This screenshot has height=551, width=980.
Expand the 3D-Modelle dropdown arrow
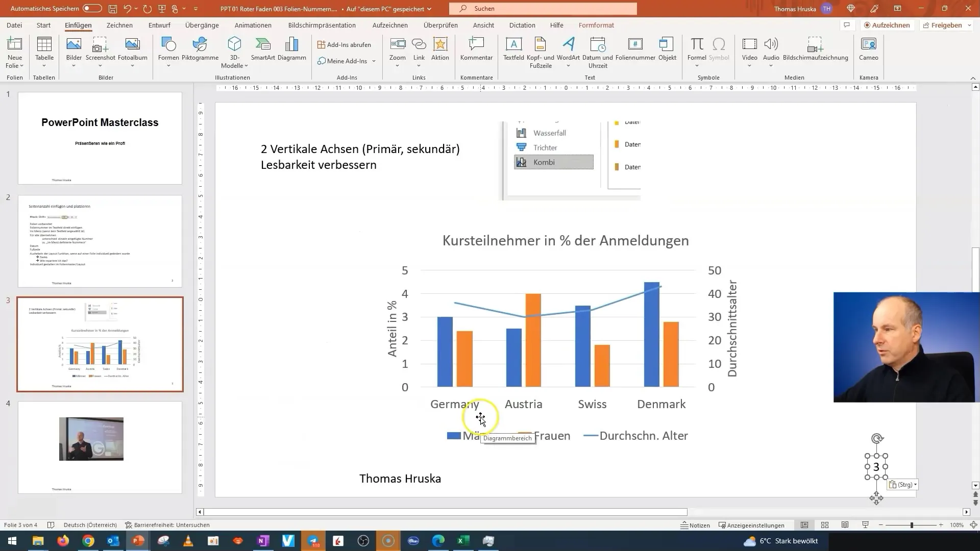(246, 66)
